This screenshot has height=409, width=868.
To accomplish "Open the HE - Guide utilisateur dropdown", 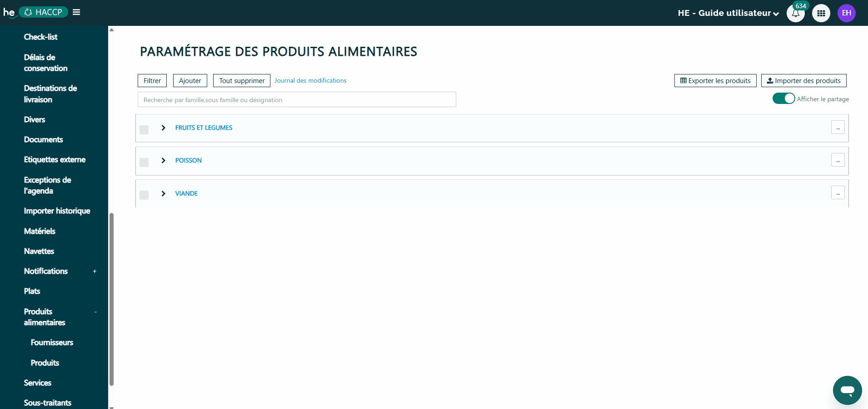I will tap(728, 13).
